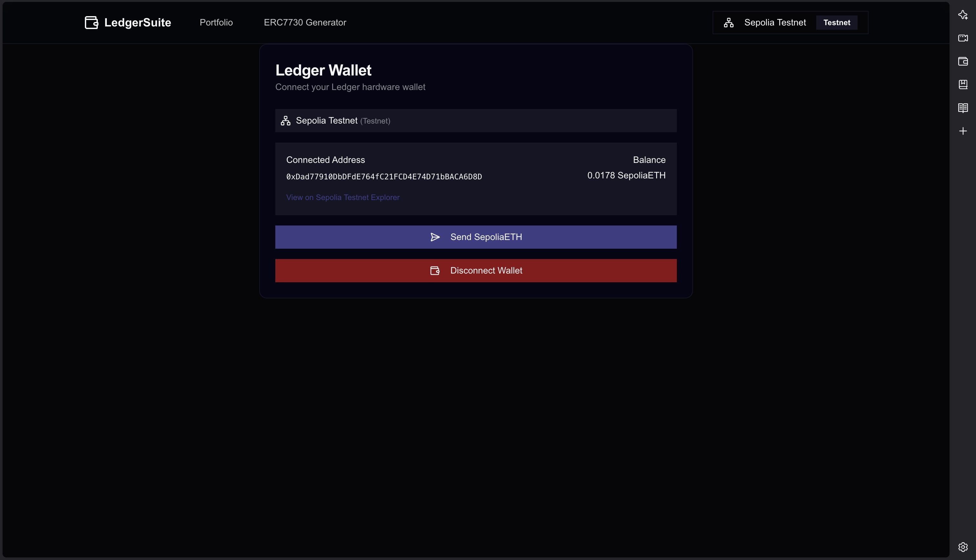Click the network icon in the header selector
The image size is (976, 560).
[x=729, y=23]
